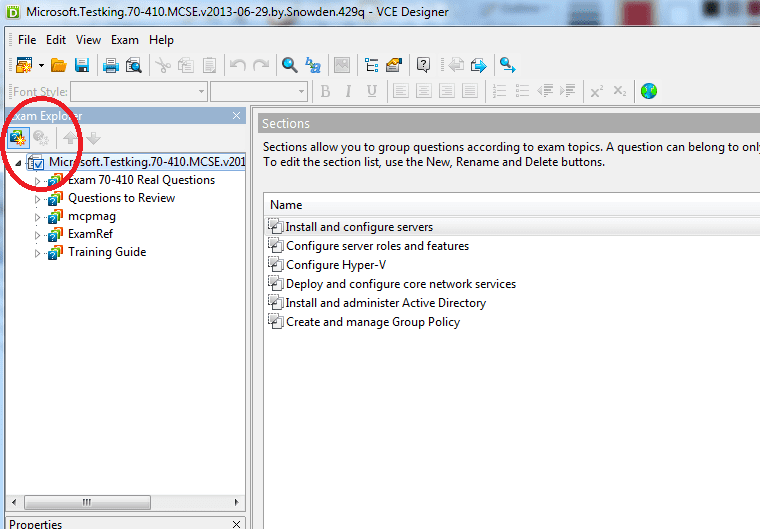Click the Move Up arrow in Exam Explorer
This screenshot has height=529, width=760.
(70, 138)
